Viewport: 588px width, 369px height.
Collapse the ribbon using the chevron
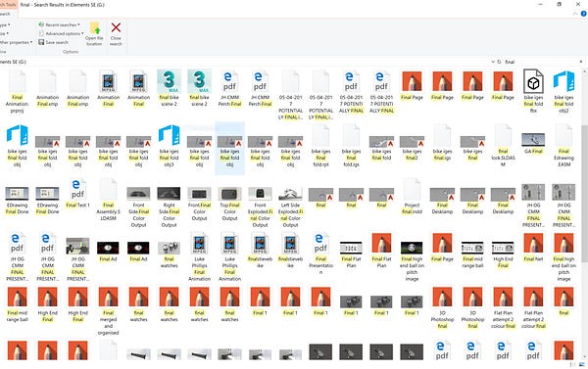(x=575, y=14)
